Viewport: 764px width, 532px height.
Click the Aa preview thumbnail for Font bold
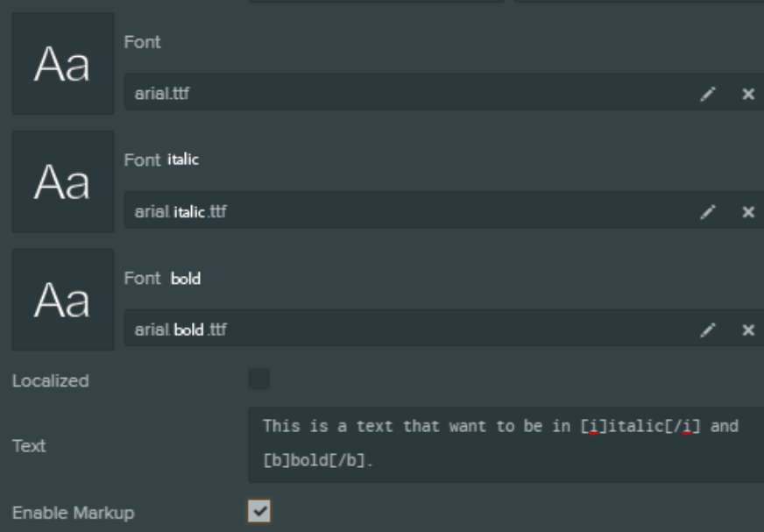coord(63,300)
